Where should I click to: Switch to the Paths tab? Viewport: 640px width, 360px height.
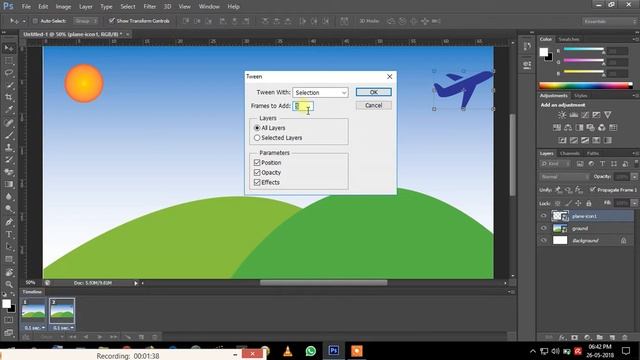pos(593,153)
